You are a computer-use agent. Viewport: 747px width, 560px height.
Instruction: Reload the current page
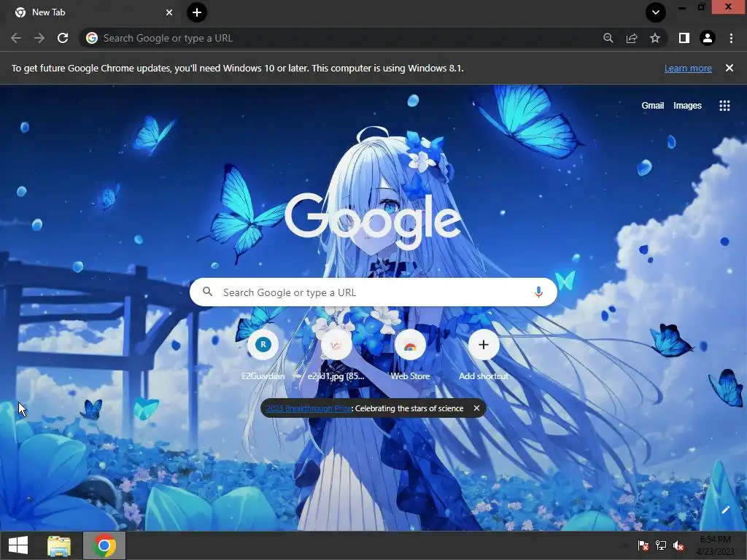[63, 38]
